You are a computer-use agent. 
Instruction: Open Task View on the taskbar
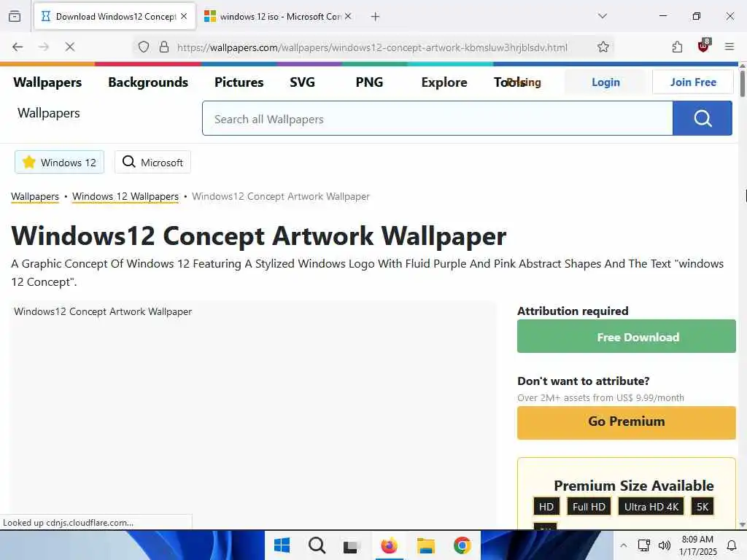pos(351,546)
